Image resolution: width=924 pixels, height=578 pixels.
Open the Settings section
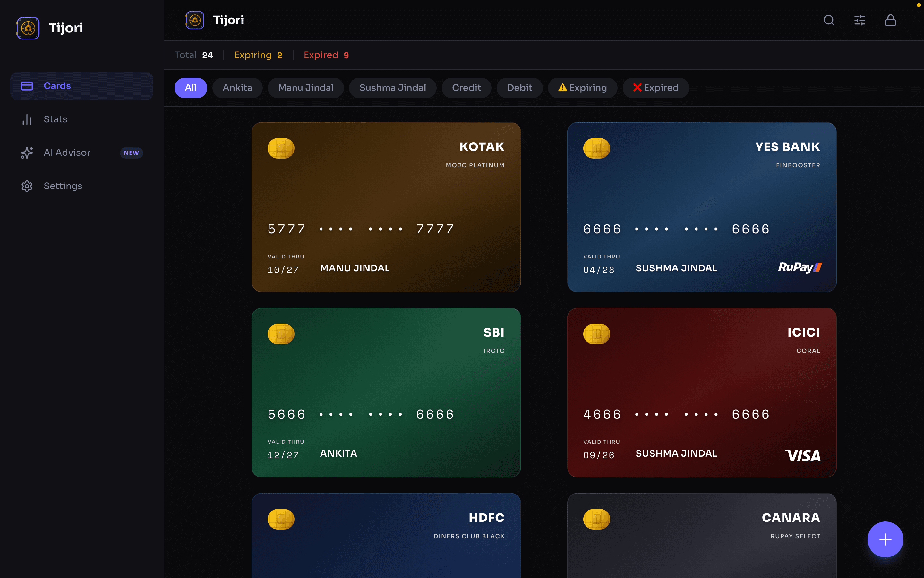(x=82, y=186)
